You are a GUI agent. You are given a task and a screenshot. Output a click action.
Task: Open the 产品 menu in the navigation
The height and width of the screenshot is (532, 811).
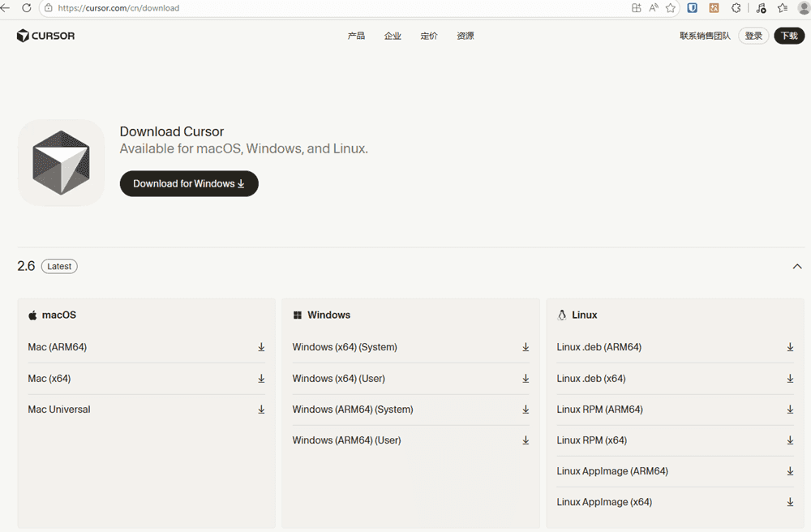tap(356, 36)
